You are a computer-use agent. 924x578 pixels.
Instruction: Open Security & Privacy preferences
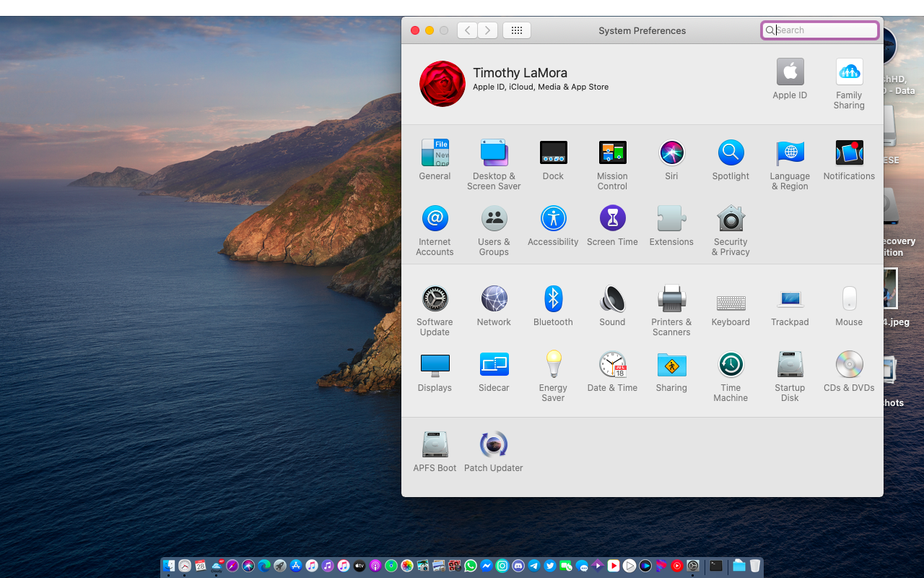[731, 230]
